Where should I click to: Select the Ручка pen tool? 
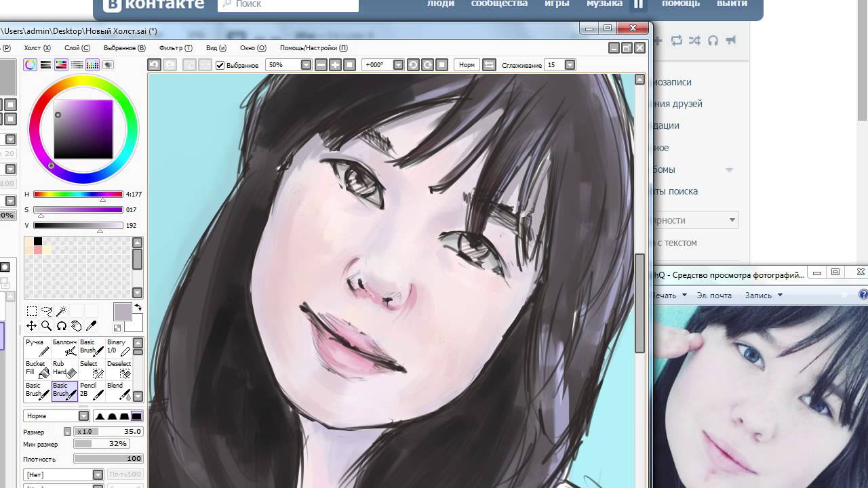[37, 347]
